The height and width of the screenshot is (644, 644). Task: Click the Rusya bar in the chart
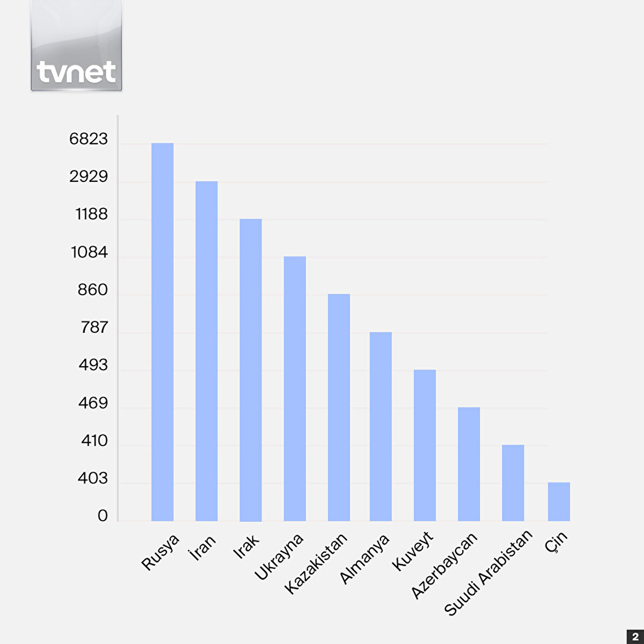[162, 332]
